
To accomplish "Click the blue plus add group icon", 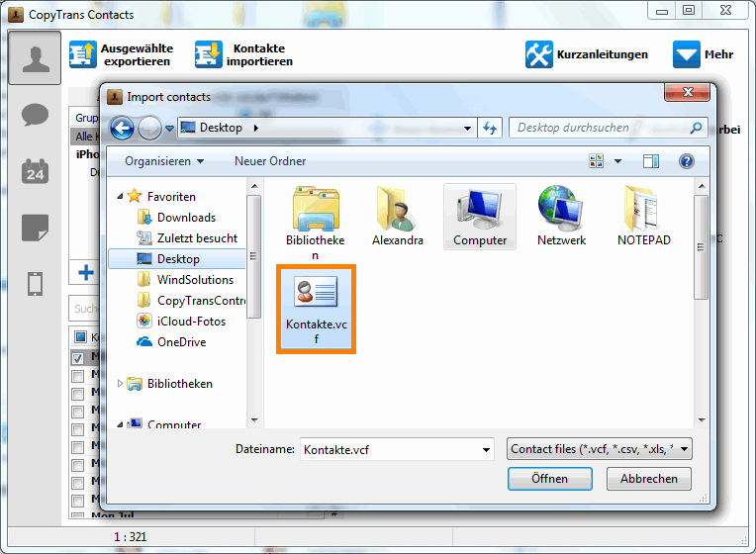I will click(x=86, y=272).
